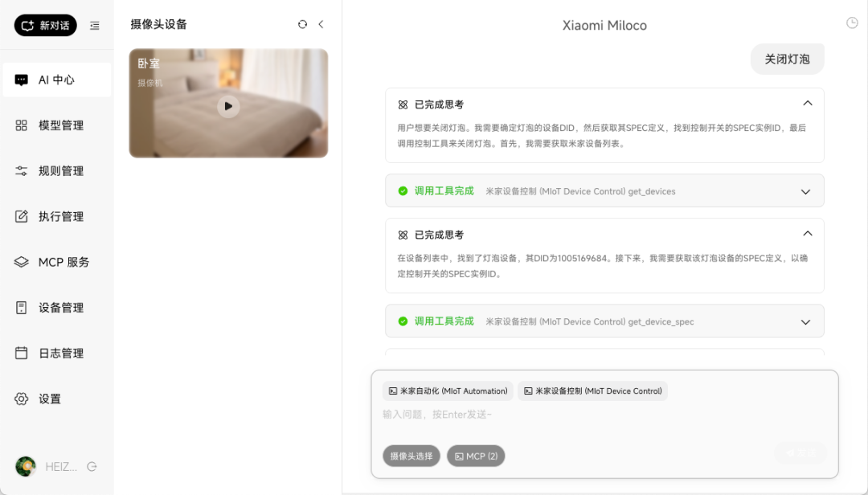The image size is (868, 495).
Task: Expand the get_devices tool call result
Action: [806, 190]
